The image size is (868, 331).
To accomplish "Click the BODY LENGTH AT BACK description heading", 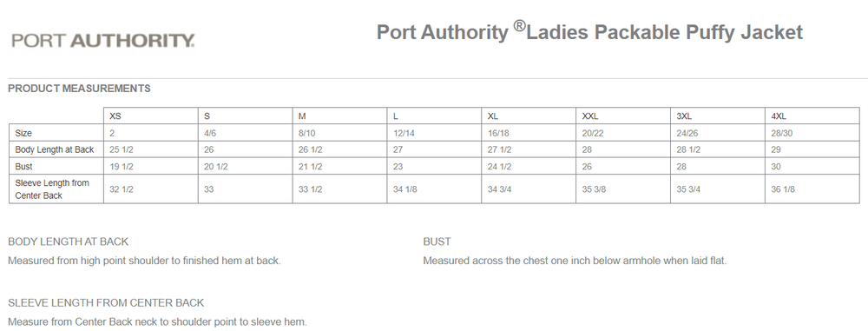I will click(x=68, y=242).
